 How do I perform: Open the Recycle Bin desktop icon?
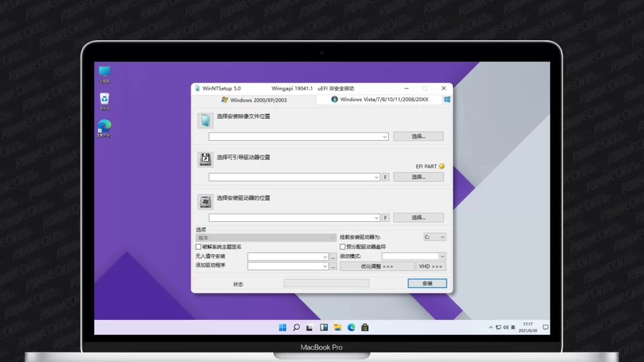tap(104, 99)
